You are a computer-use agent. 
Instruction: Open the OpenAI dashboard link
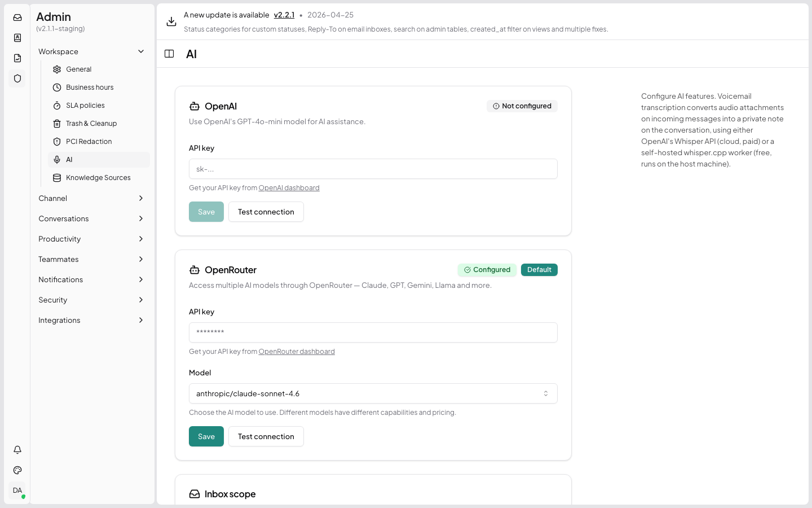coord(289,188)
